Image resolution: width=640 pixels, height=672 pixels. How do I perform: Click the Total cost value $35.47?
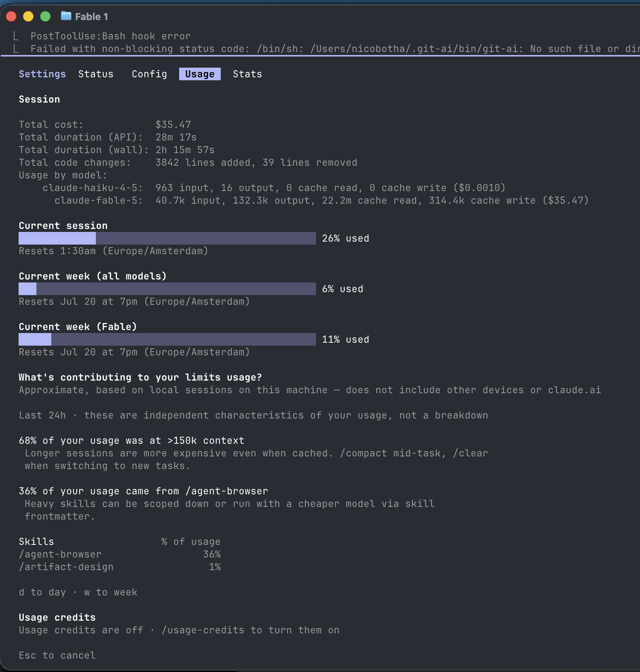[173, 125]
